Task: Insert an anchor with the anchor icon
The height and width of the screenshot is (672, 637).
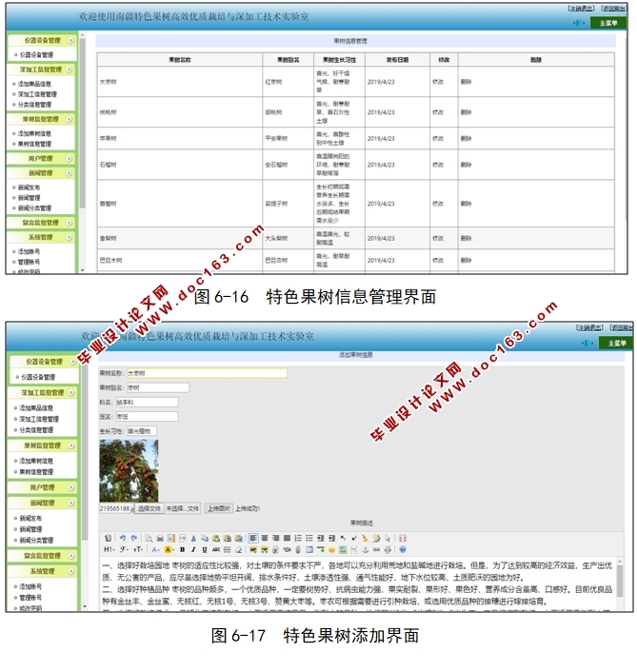Action: (x=366, y=550)
